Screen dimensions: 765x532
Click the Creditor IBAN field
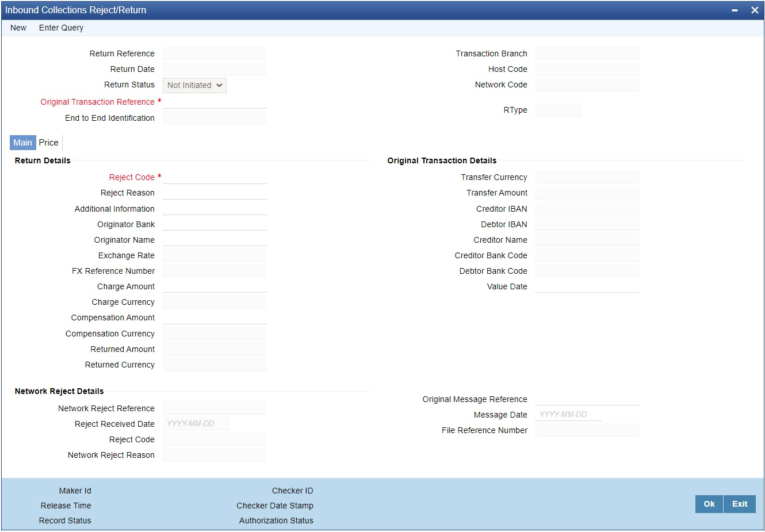(x=587, y=209)
